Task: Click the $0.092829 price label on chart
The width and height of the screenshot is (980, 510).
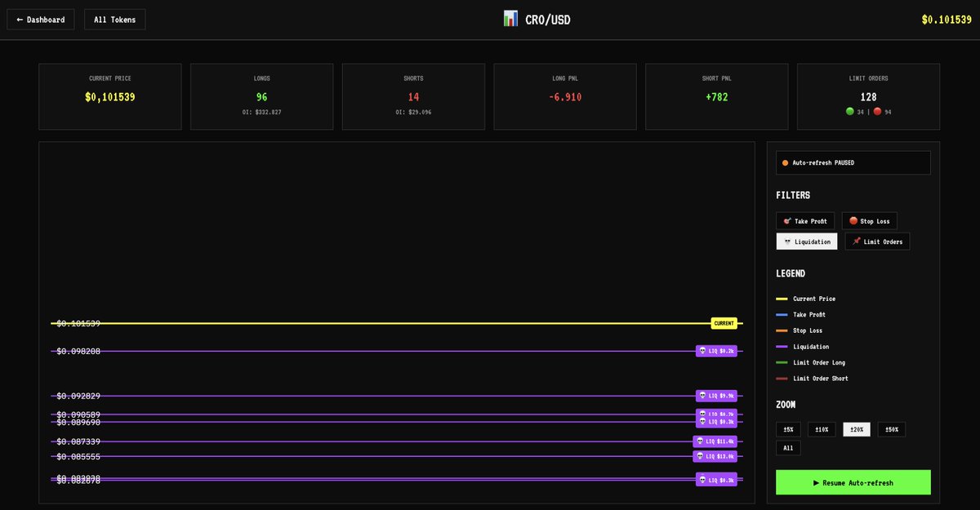Action: 78,396
